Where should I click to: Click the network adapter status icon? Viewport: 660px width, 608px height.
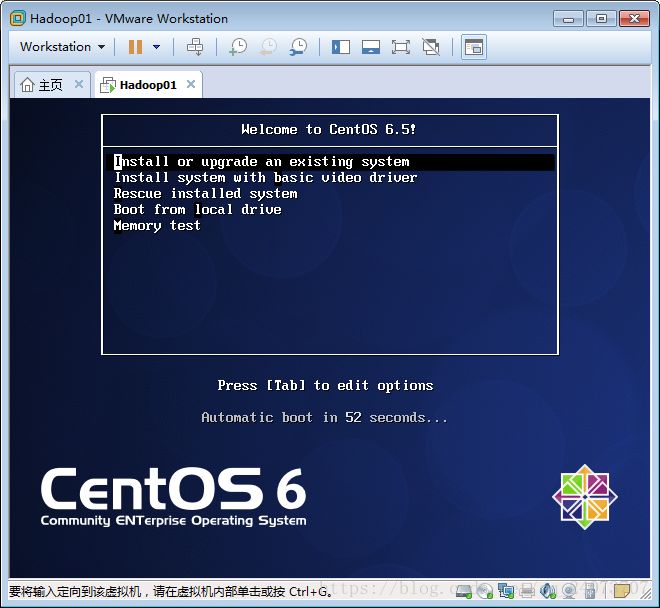pyautogui.click(x=506, y=591)
